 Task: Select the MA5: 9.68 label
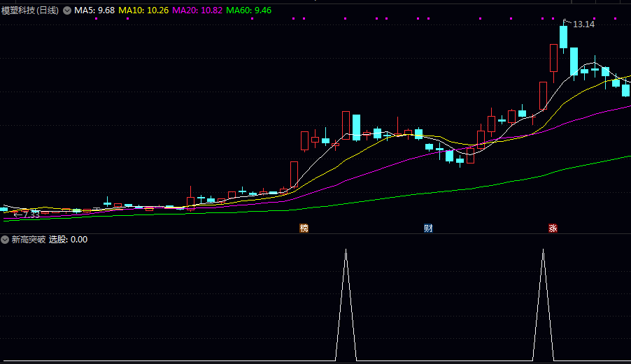point(94,10)
